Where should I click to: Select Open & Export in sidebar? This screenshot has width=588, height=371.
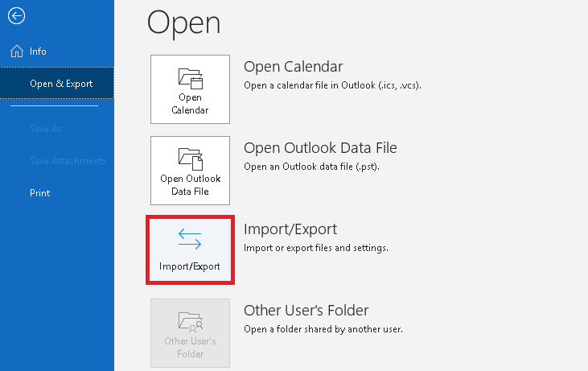pyautogui.click(x=57, y=83)
